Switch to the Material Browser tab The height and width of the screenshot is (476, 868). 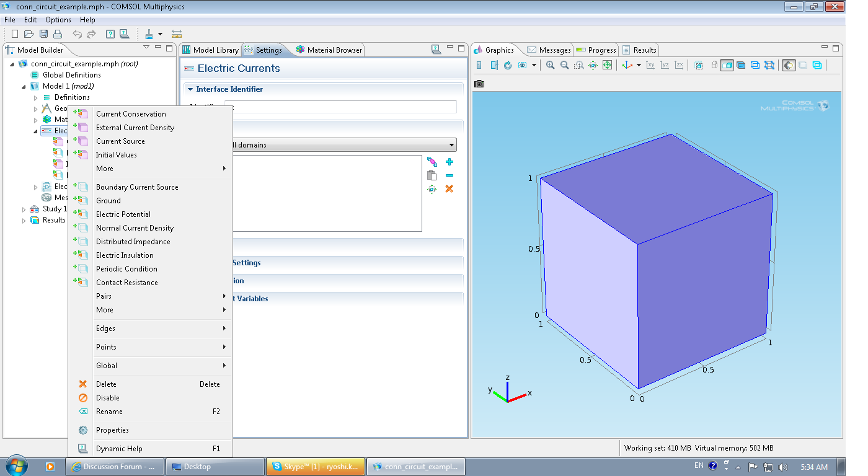pos(329,50)
